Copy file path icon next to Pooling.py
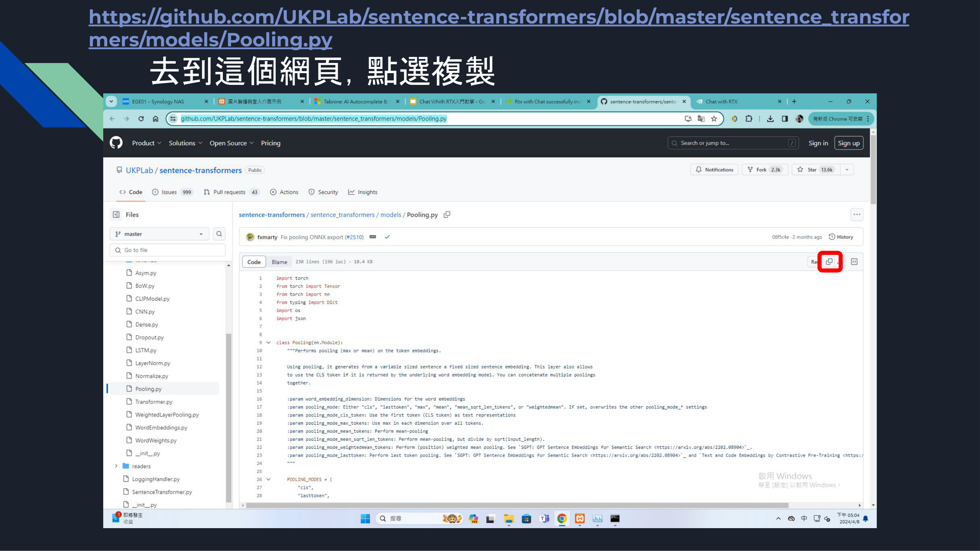Image resolution: width=980 pixels, height=551 pixels. [447, 214]
